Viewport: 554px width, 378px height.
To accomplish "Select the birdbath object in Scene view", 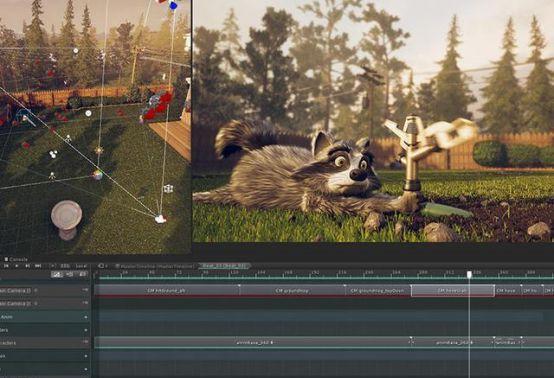I will click(66, 220).
